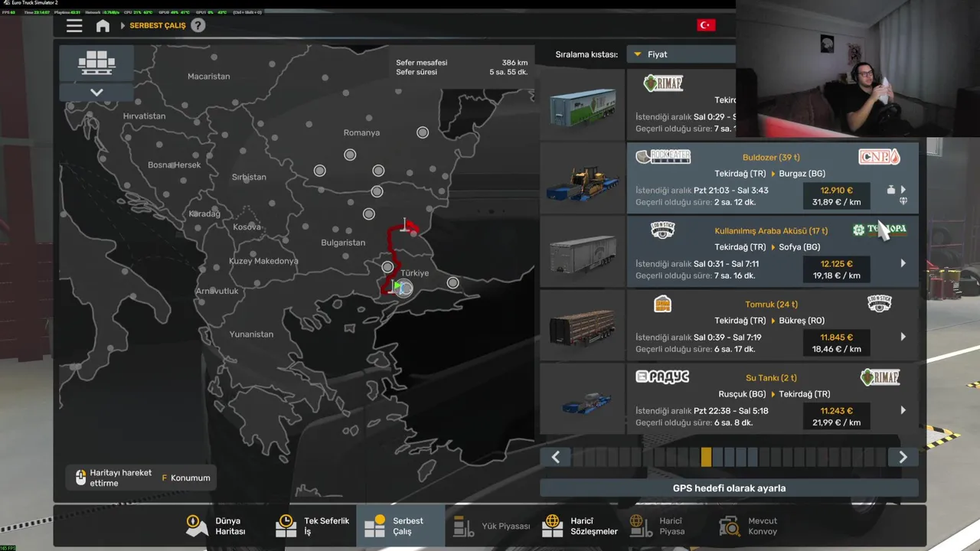Open the help question mark icon
This screenshot has height=551, width=980.
coord(198,25)
